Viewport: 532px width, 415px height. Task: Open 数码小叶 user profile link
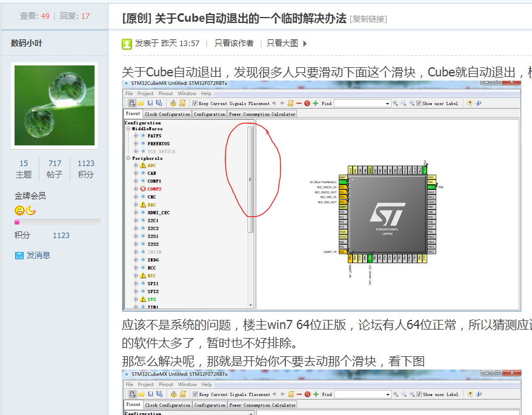click(27, 43)
